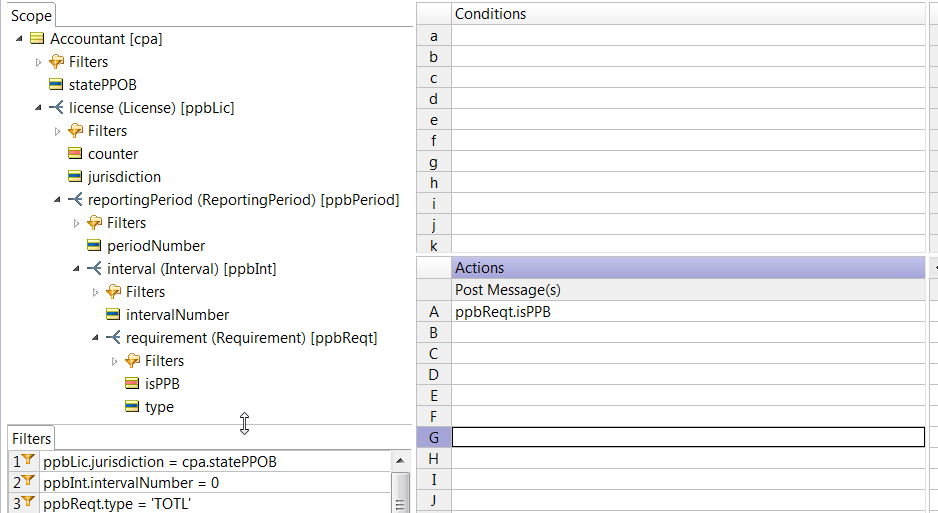
Task: Expand the Filters node under license
Action: click(57, 131)
